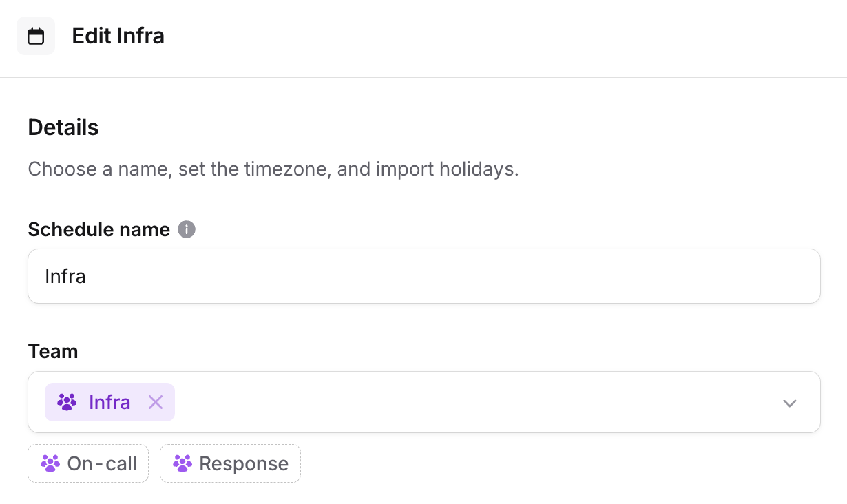
Task: Click the Edit Infra page title
Action: pos(118,36)
